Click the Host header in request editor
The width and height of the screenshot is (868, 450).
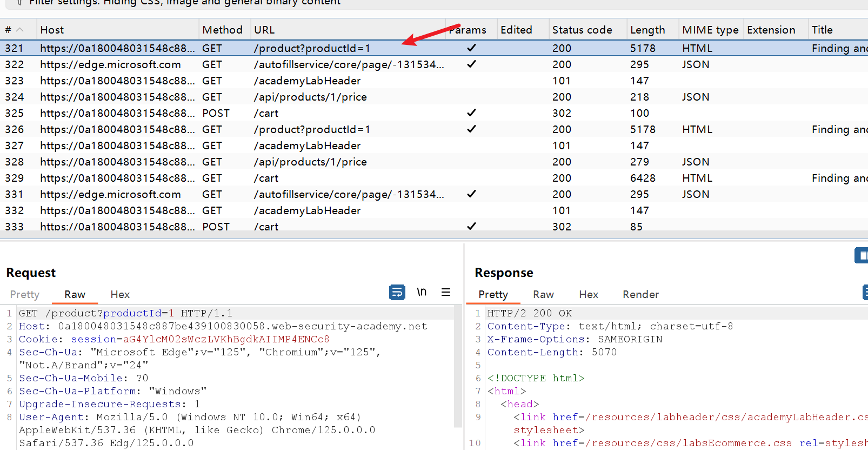223,326
